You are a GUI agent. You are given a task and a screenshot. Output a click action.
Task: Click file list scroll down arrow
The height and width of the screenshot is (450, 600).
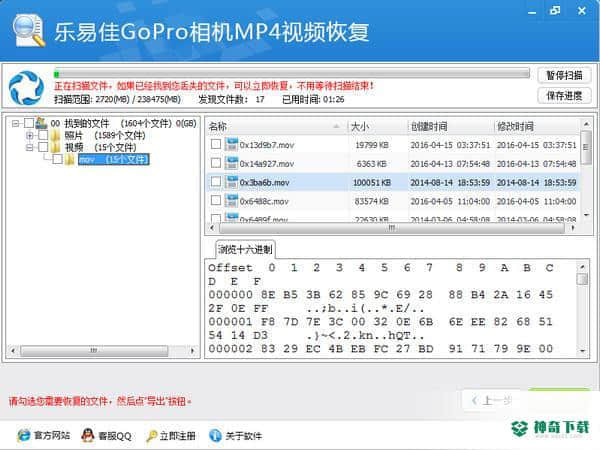click(x=585, y=215)
